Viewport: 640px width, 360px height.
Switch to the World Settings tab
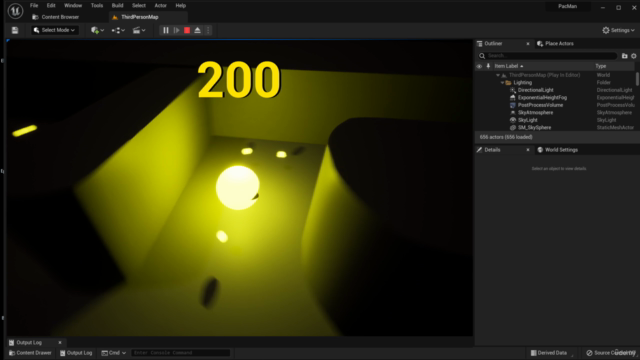pyautogui.click(x=558, y=150)
